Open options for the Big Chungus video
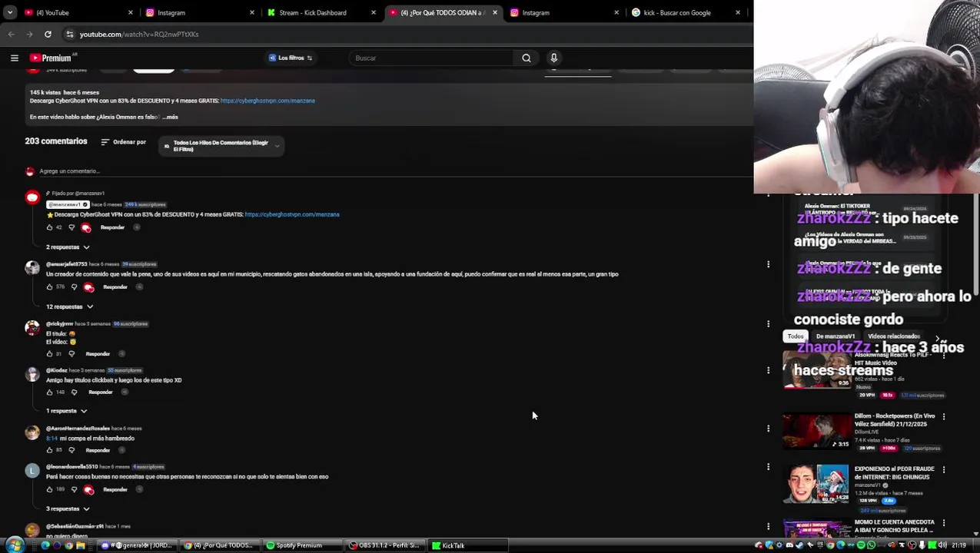 [944, 469]
